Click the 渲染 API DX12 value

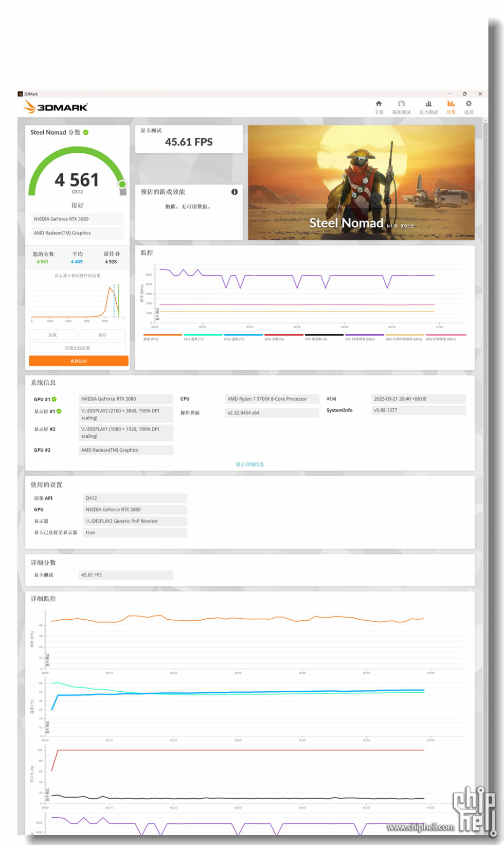[x=135, y=498]
